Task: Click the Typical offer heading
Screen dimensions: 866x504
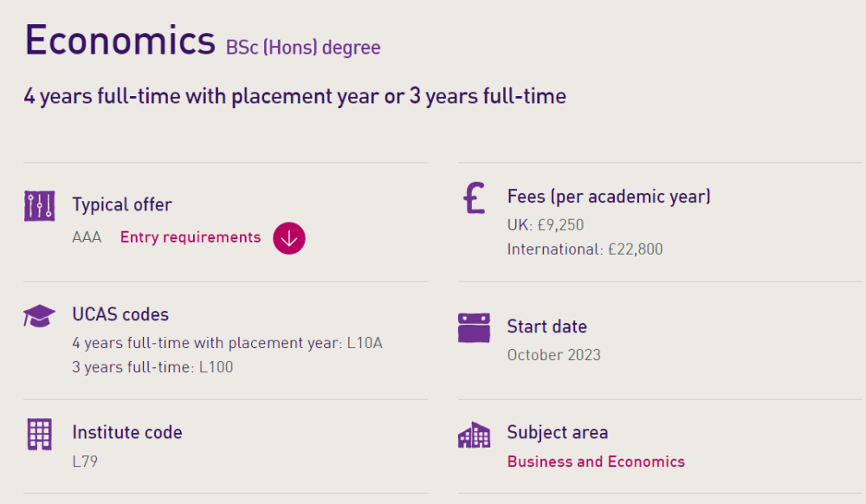Action: click(x=122, y=205)
